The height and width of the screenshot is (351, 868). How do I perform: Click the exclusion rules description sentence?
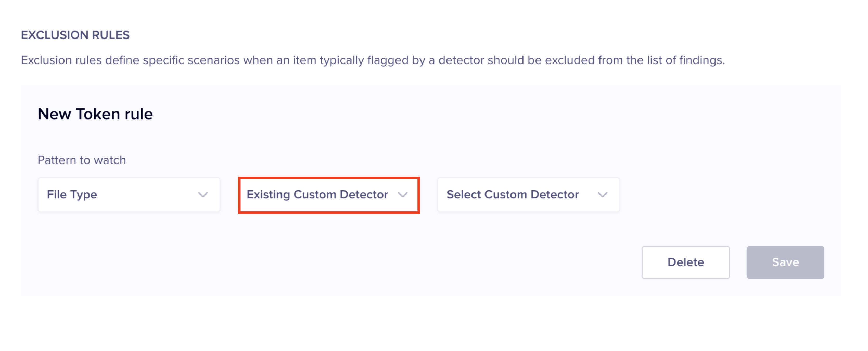(x=373, y=60)
